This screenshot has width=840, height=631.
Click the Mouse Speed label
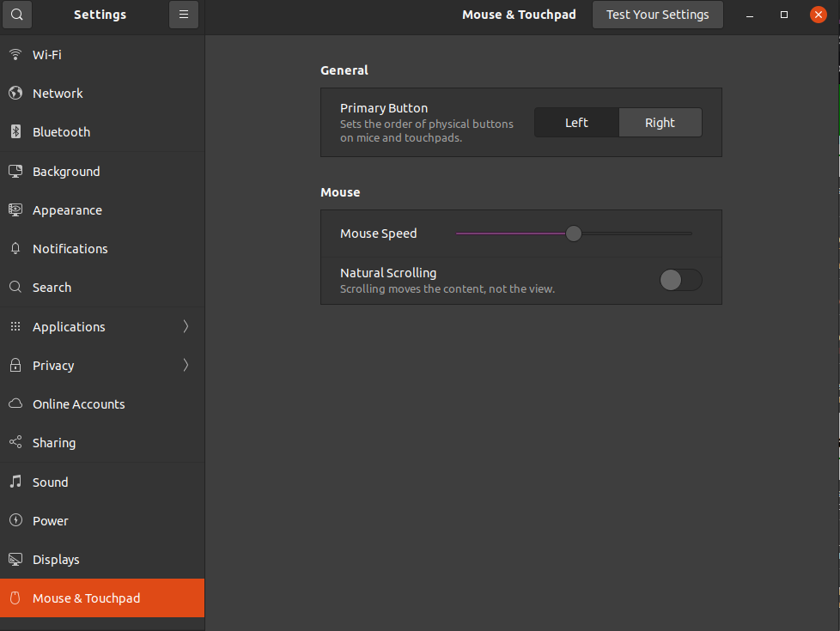[378, 234]
